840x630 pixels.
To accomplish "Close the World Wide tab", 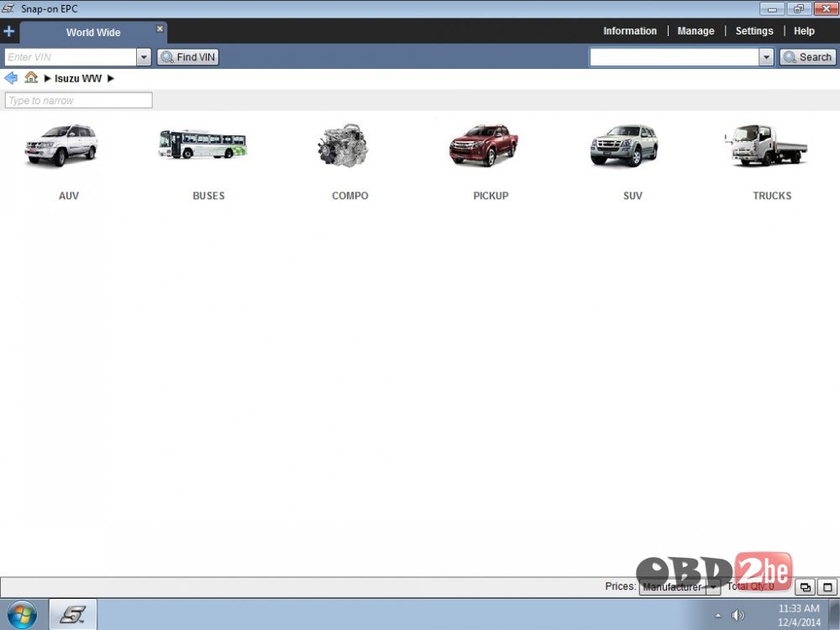I will 160,29.
